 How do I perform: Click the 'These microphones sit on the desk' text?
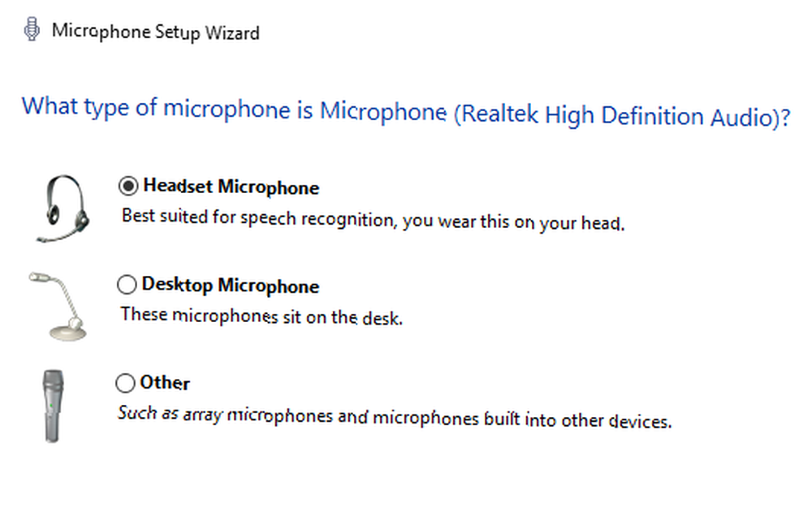pos(261,316)
